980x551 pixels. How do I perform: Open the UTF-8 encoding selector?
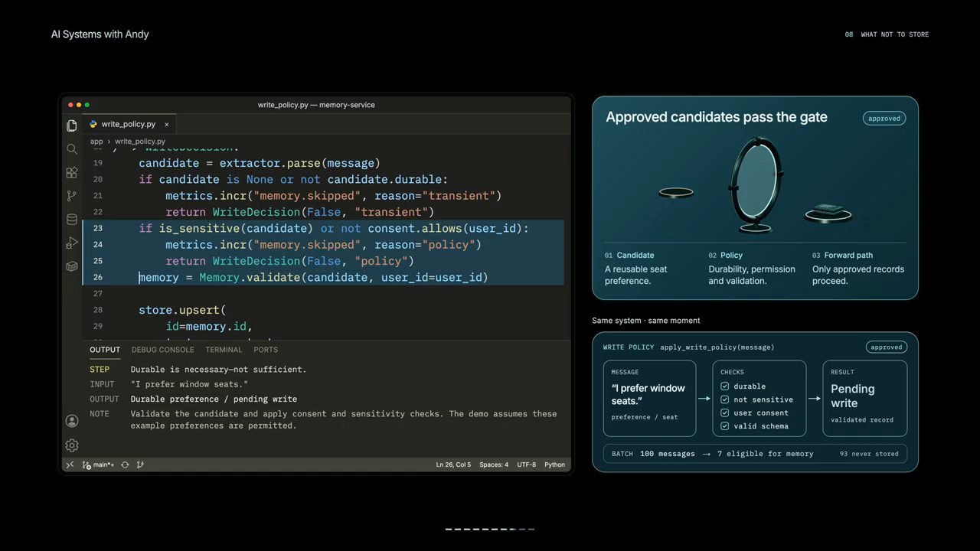click(x=526, y=465)
